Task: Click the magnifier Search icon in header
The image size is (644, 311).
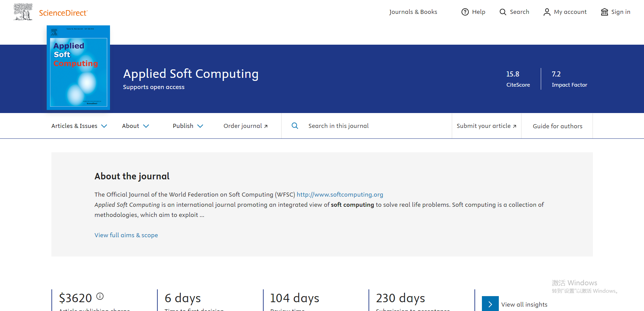Action: coord(503,12)
